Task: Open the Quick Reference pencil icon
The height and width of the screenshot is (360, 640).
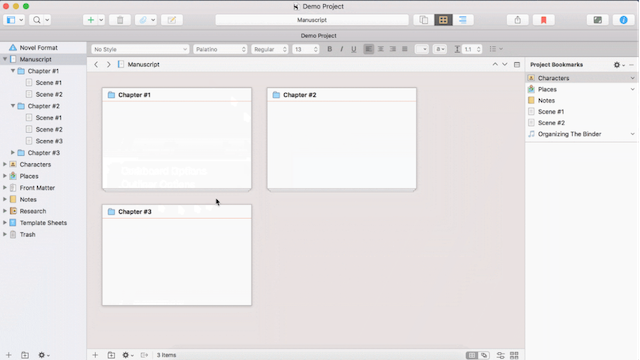Action: click(172, 20)
